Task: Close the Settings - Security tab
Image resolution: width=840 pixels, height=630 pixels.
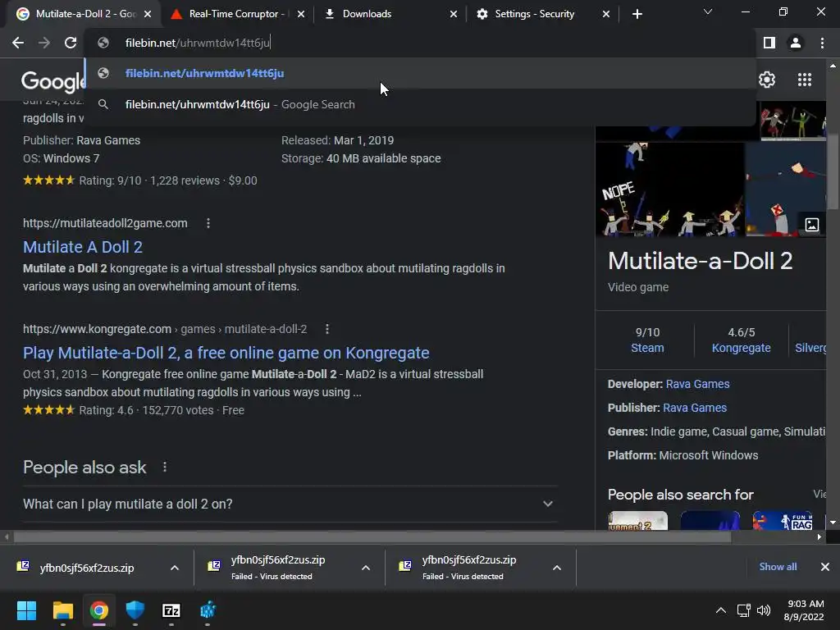Action: click(606, 14)
